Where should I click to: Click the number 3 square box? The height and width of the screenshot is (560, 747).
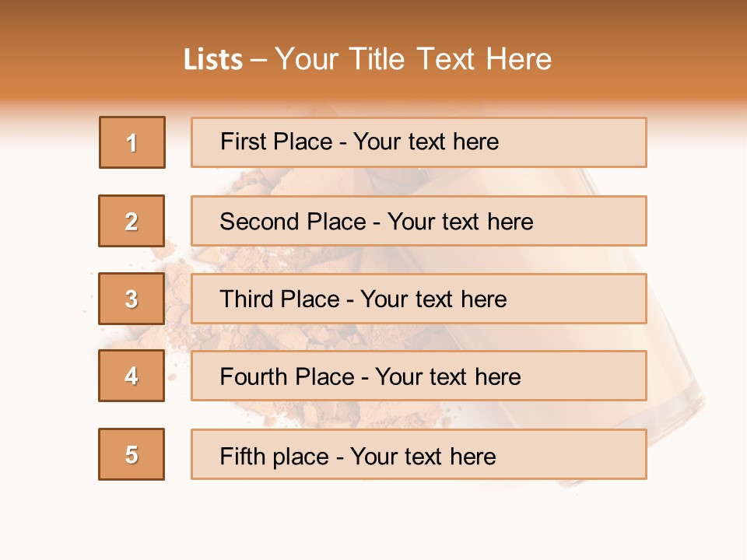pos(132,299)
